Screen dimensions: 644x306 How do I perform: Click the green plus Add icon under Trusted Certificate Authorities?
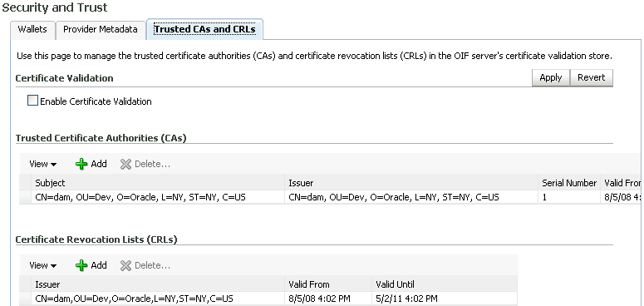pyautogui.click(x=81, y=165)
